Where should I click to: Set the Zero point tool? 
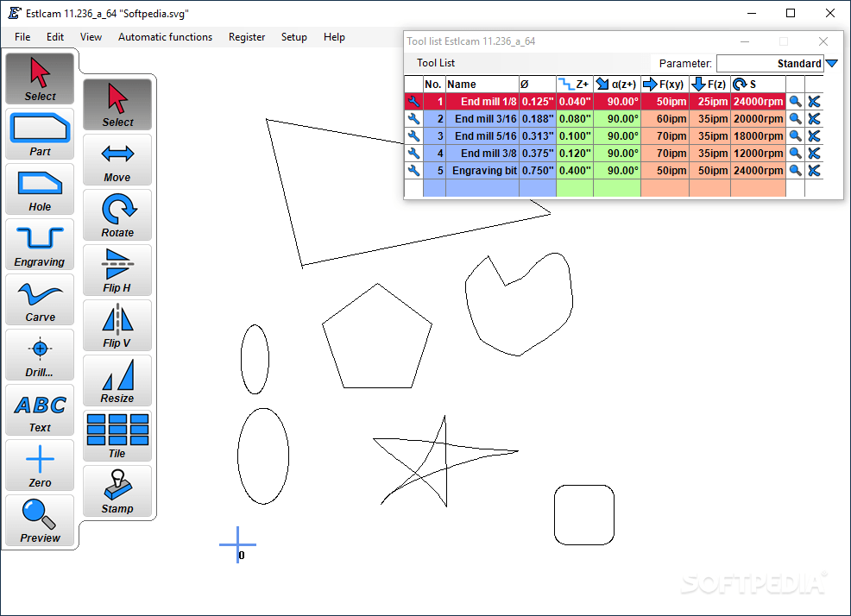(x=39, y=465)
